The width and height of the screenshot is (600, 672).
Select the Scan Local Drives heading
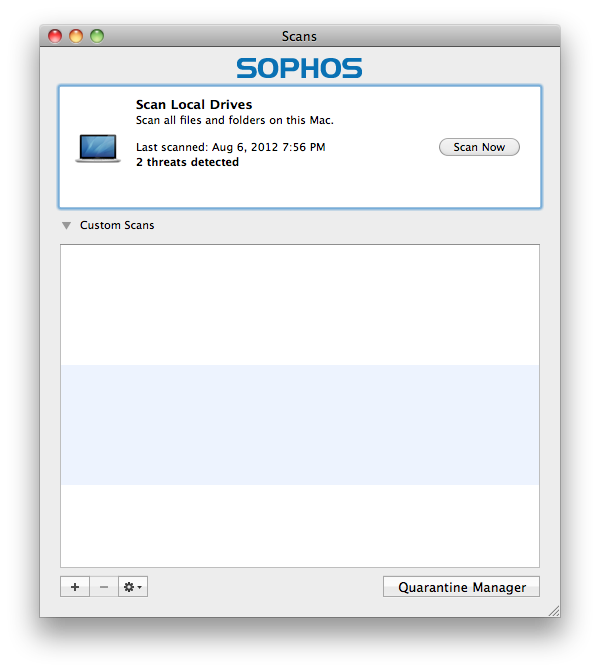194,105
